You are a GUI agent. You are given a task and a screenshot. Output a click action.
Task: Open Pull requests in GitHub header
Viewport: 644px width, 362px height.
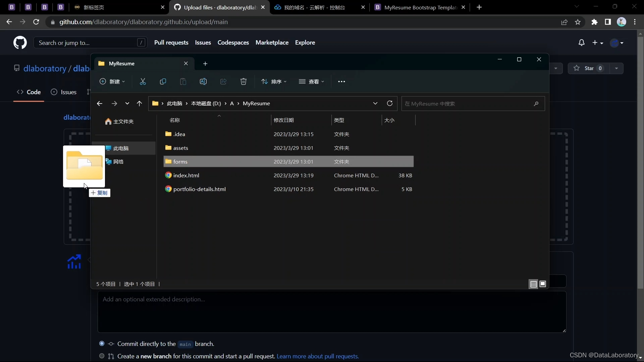pyautogui.click(x=171, y=43)
